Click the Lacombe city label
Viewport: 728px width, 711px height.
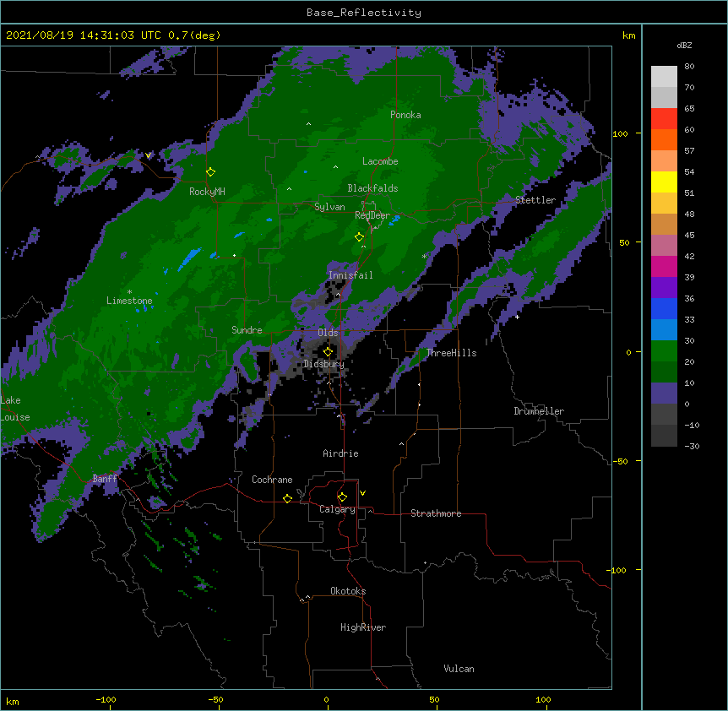(x=380, y=161)
